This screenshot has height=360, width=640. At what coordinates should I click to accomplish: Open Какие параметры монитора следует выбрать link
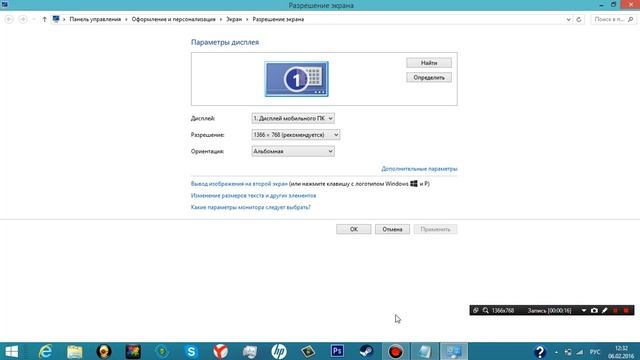click(x=251, y=207)
